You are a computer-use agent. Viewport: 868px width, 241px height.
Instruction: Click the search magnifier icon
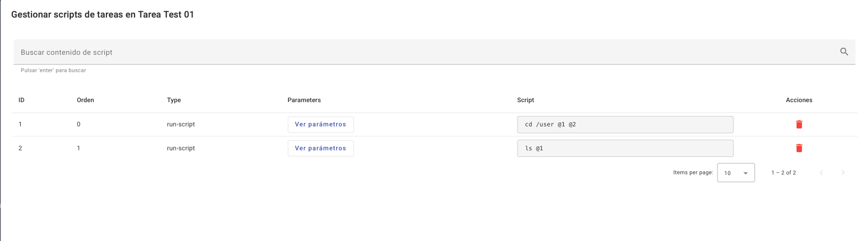844,52
